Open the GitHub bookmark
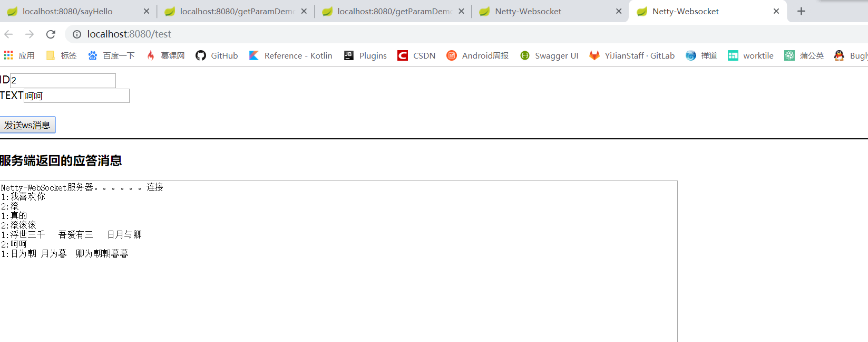 (217, 55)
